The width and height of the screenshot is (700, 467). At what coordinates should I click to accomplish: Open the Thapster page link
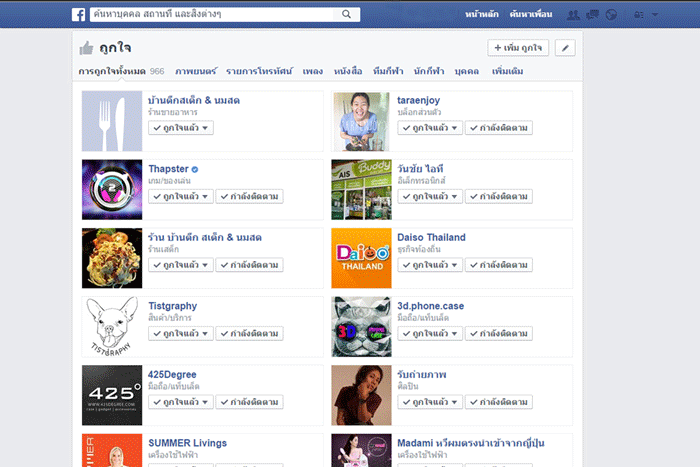coord(168,169)
